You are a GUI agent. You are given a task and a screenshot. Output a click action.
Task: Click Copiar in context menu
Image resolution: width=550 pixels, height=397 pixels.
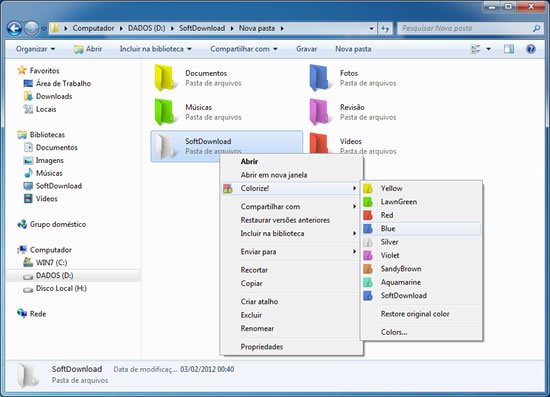(x=291, y=283)
